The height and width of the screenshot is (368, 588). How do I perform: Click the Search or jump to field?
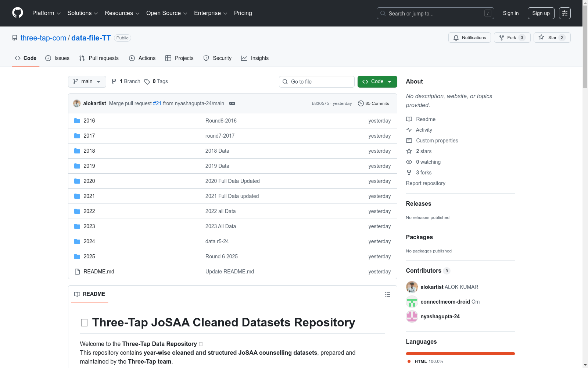click(435, 13)
